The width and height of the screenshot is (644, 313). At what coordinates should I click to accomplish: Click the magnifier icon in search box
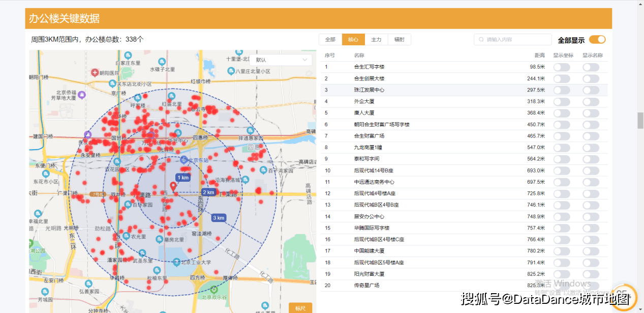coord(480,40)
